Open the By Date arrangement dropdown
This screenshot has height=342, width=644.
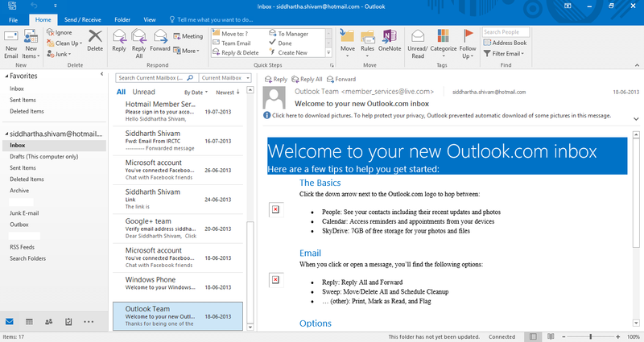pos(196,93)
